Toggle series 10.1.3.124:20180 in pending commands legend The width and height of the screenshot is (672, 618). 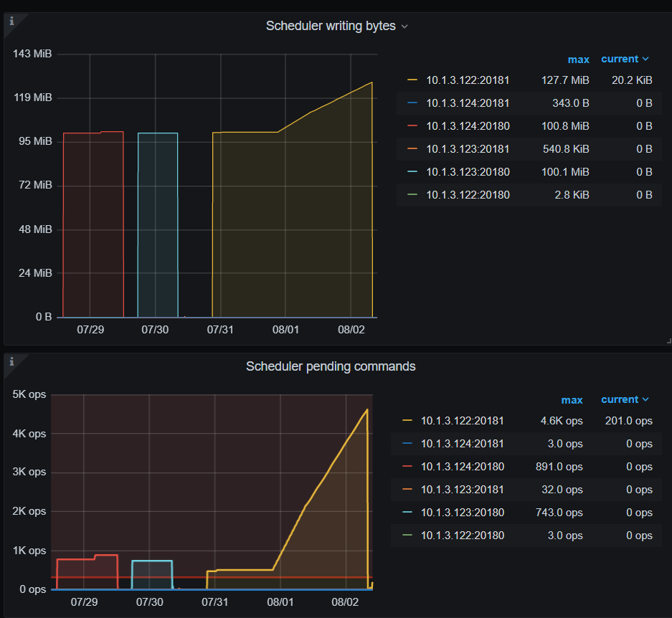pos(462,467)
